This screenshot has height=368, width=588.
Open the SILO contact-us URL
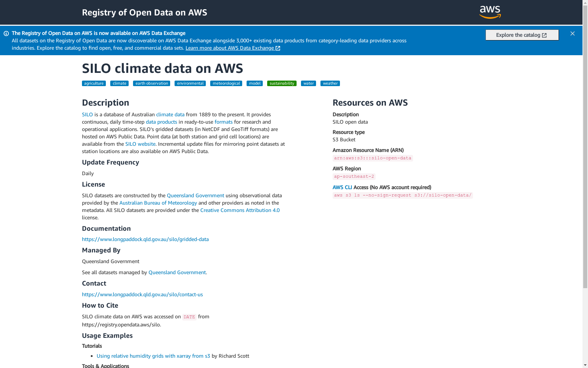pos(142,294)
